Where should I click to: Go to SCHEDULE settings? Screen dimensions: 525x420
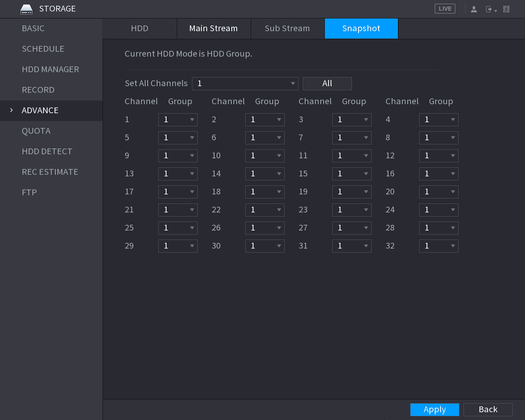pyautogui.click(x=51, y=49)
